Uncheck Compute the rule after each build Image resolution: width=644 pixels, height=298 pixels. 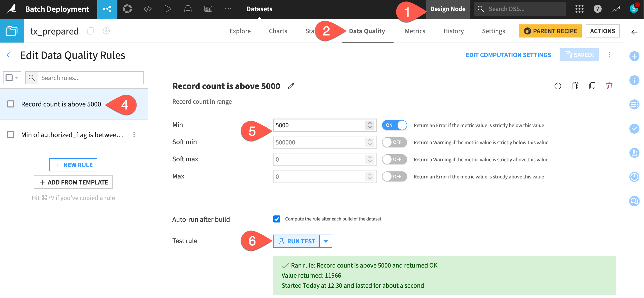pyautogui.click(x=277, y=219)
